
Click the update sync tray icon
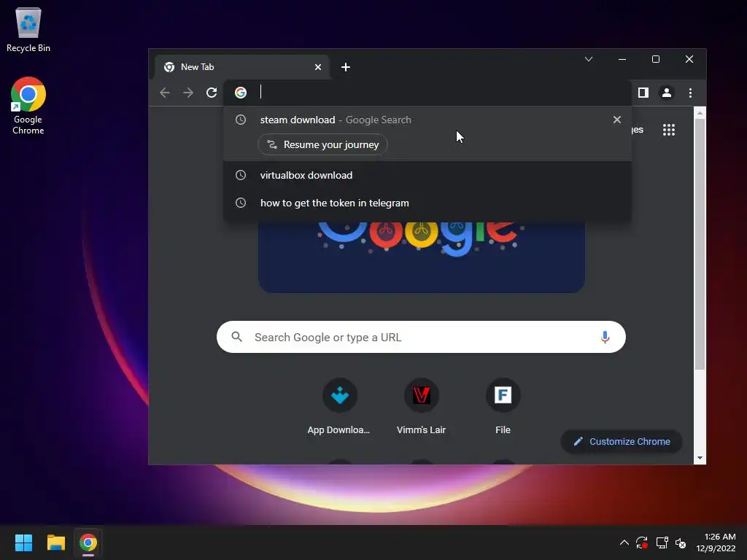[642, 542]
